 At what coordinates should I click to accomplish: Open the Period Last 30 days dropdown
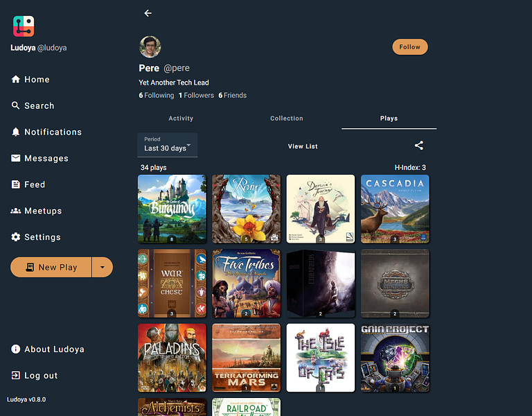[x=168, y=145]
